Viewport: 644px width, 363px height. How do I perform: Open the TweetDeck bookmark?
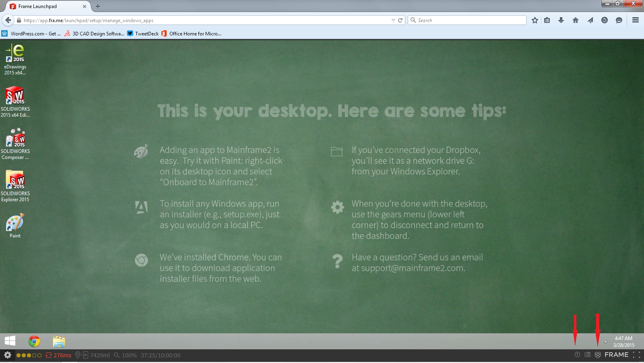coord(143,34)
